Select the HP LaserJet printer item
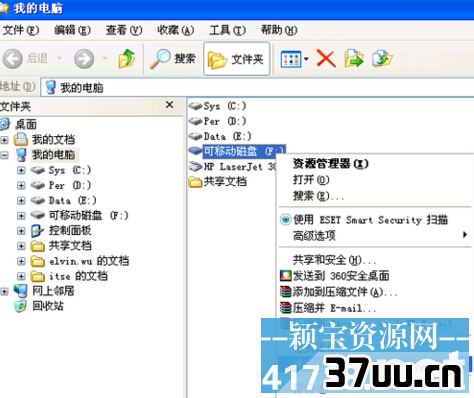Viewport: 474px width, 398px height. pos(232,166)
